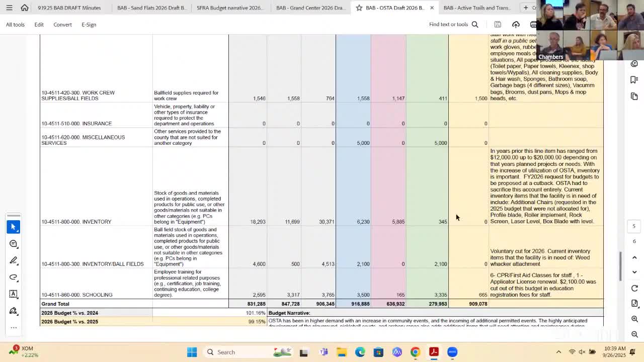Viewport: 644px width, 362px height.
Task: Switch to BAB - Sand Flats 2026 tab
Action: [x=151, y=8]
